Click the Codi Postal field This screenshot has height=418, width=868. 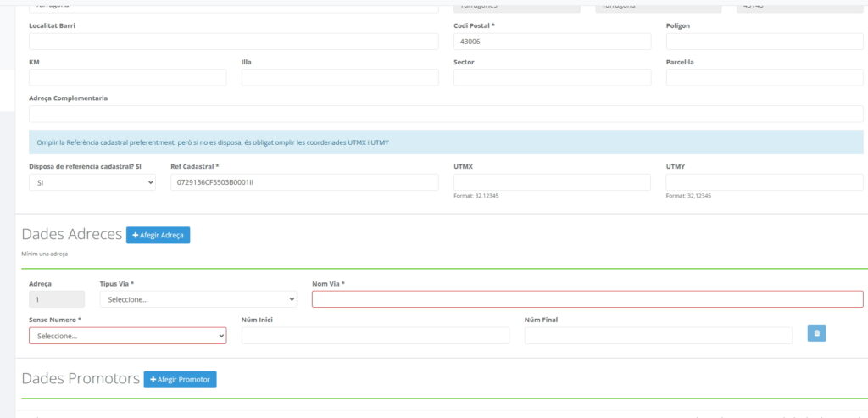pyautogui.click(x=552, y=42)
